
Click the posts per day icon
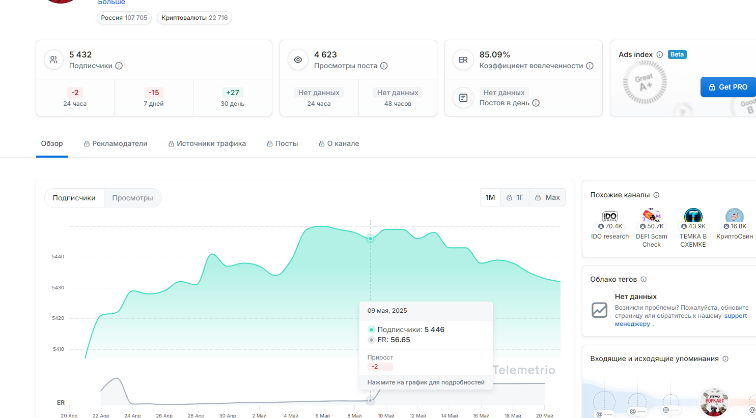pos(462,98)
